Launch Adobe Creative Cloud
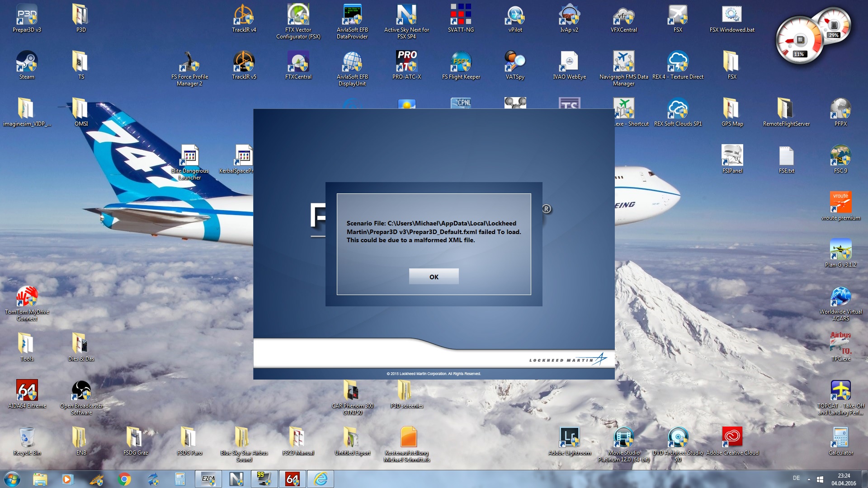Screen dimensions: 868x488 pos(732,441)
